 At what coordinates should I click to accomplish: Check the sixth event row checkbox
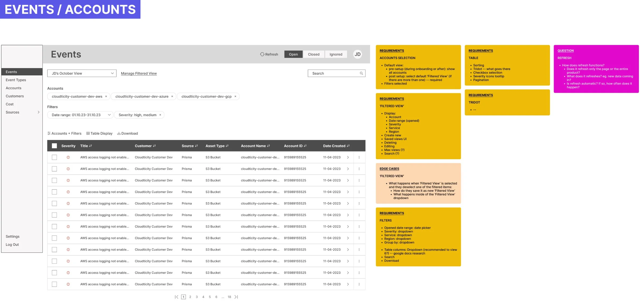click(54, 215)
